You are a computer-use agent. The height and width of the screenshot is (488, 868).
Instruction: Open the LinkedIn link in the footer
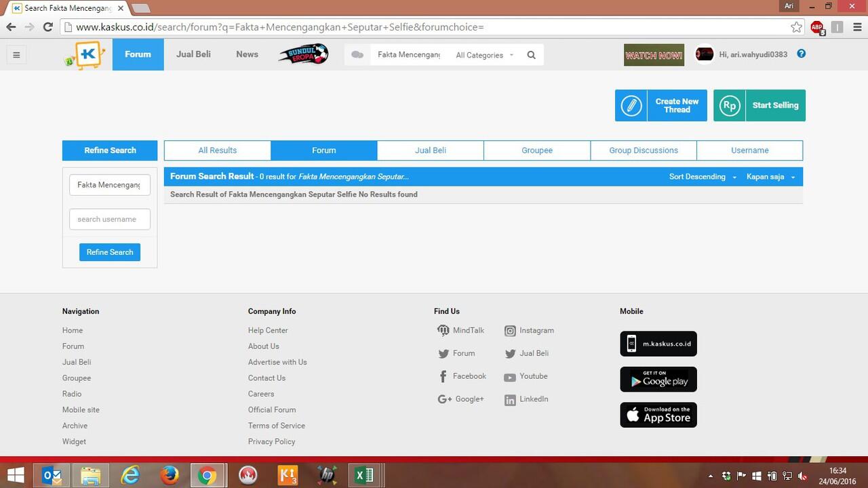[526, 399]
